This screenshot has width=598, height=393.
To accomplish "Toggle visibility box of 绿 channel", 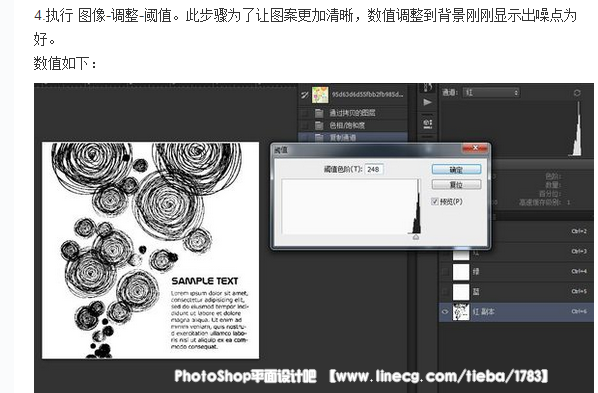I will pyautogui.click(x=445, y=272).
